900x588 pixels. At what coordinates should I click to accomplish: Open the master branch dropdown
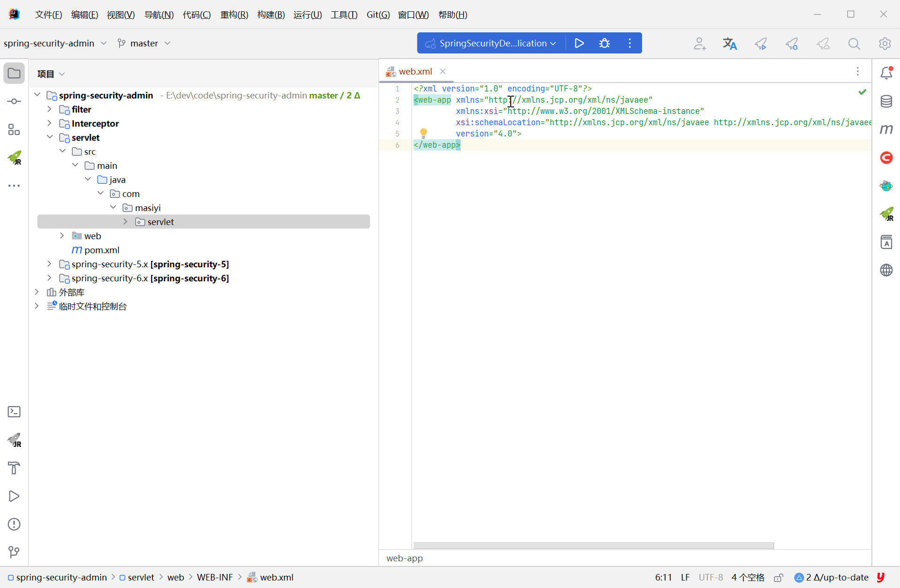pyautogui.click(x=144, y=43)
